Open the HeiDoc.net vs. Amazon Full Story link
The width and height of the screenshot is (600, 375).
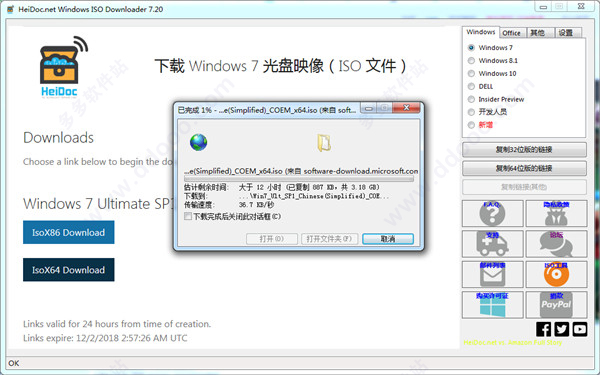[513, 342]
